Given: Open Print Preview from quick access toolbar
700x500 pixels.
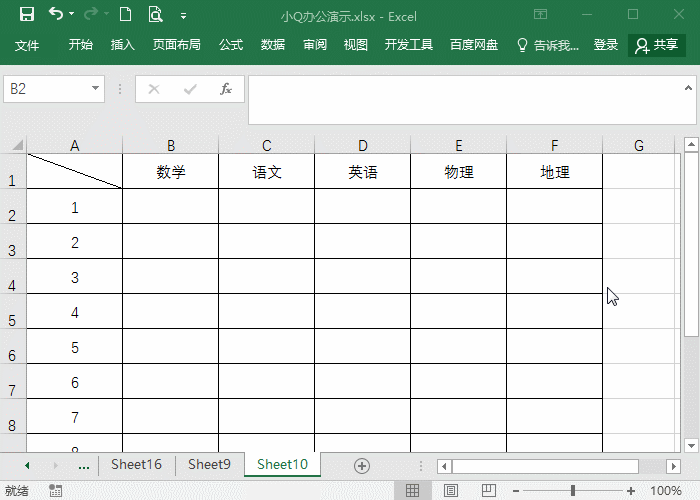Looking at the screenshot, I should click(155, 15).
